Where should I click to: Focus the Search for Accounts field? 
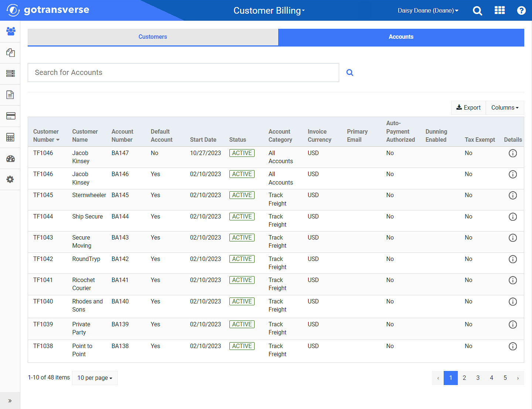(x=183, y=72)
